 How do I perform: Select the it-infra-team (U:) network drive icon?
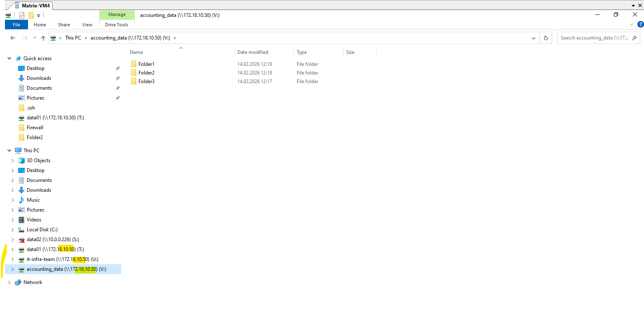coord(21,259)
